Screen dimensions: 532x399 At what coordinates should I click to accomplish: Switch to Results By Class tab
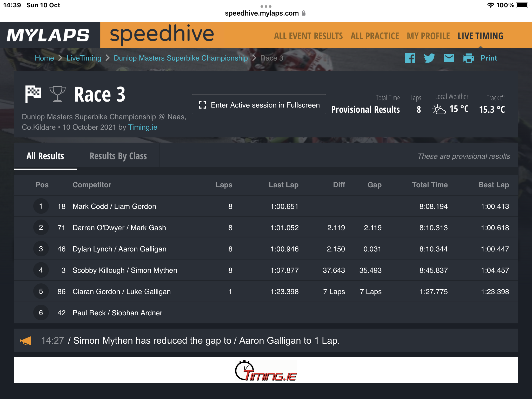pos(118,156)
